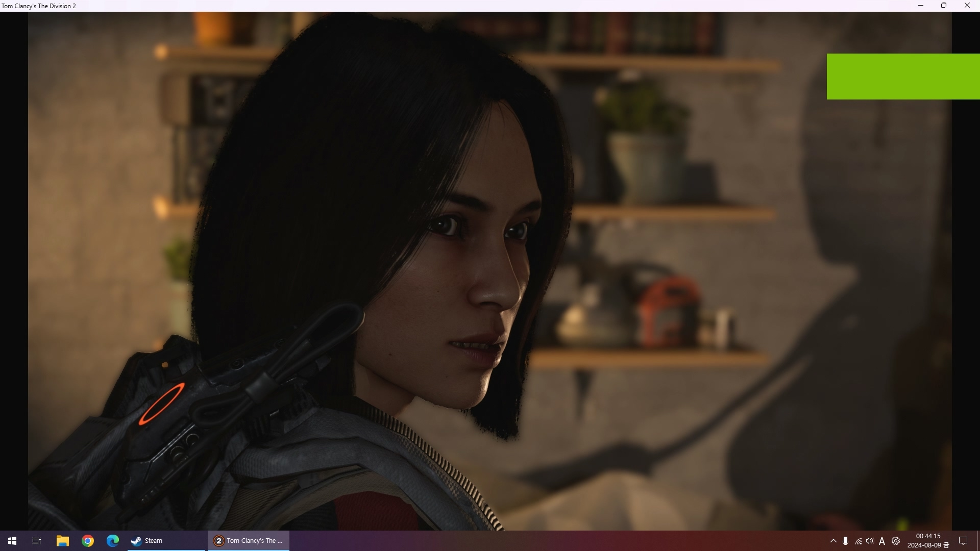
Task: Open the speaker volume control
Action: coord(870,541)
